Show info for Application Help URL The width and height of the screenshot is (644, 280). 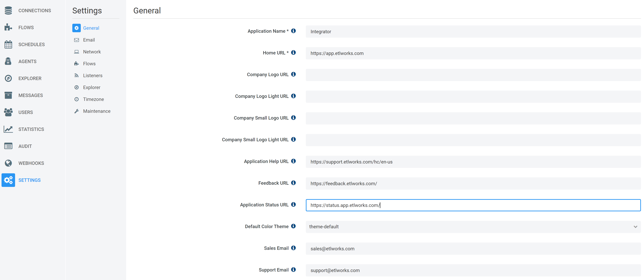pos(293,161)
